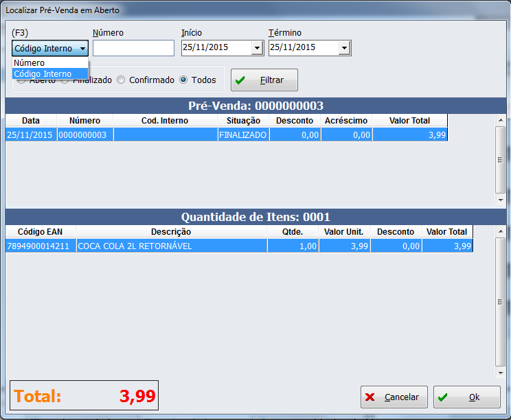511x420 pixels.
Task: Click the red X icon on Cancelar
Action: pyautogui.click(x=370, y=397)
